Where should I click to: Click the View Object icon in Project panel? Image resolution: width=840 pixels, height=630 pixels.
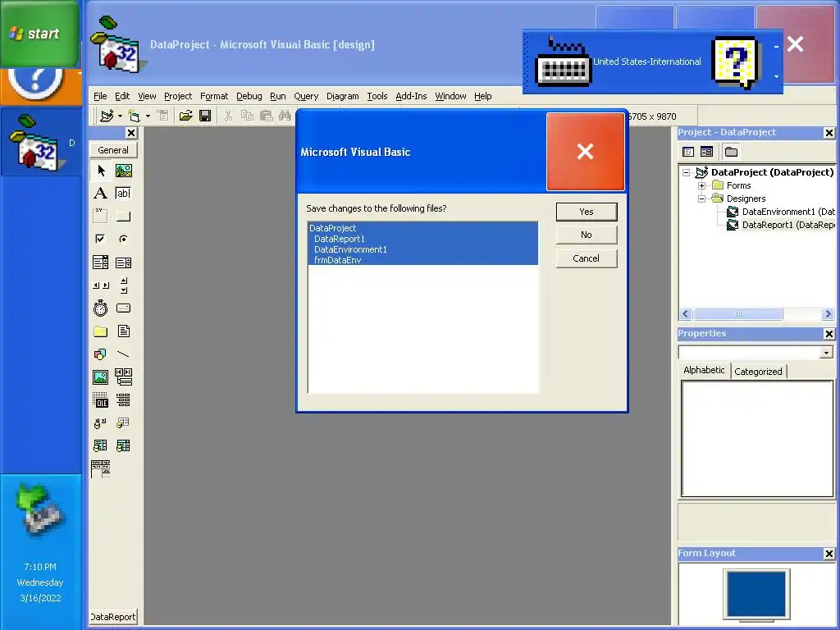pyautogui.click(x=706, y=152)
